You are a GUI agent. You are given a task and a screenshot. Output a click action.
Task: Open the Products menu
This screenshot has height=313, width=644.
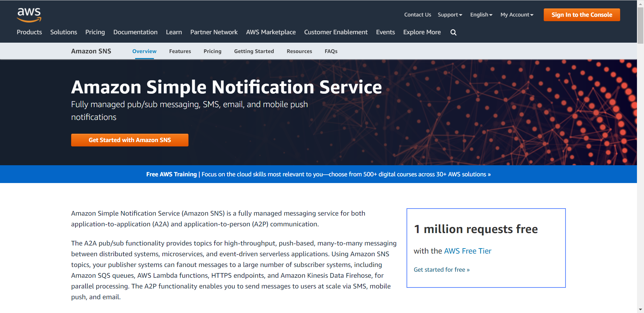(x=30, y=32)
